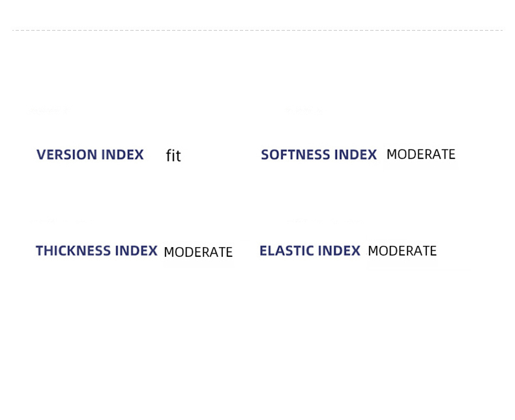This screenshot has height=420, width=515.
Task: Click the SOFTNESS INDEX label
Action: [x=319, y=155]
